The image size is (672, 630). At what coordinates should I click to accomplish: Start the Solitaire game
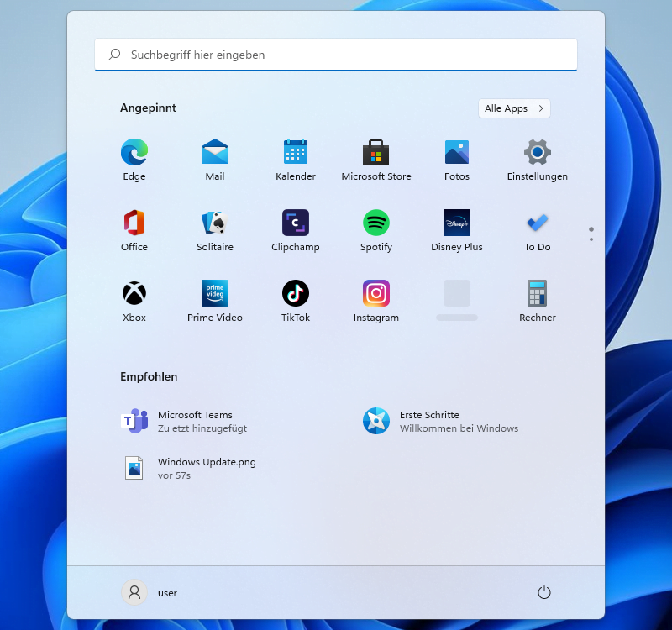215,230
